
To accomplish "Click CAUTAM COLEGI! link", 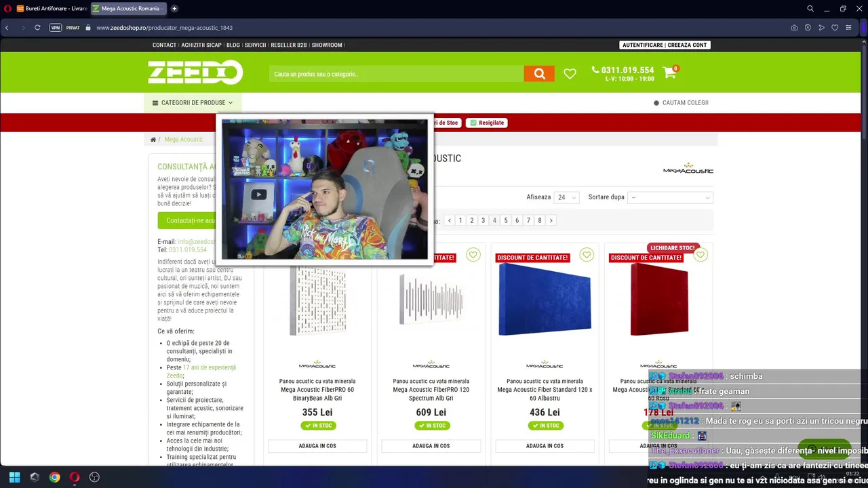I will 682,103.
